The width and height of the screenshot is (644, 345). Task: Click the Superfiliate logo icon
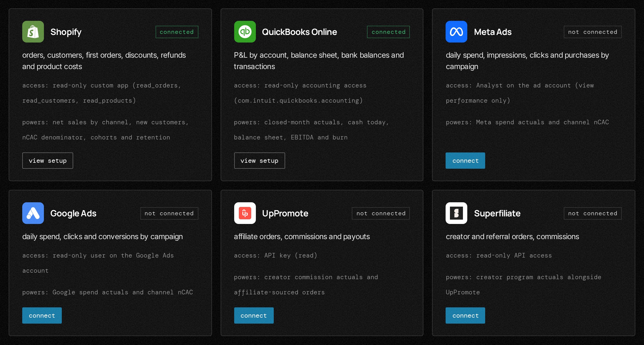tap(456, 213)
